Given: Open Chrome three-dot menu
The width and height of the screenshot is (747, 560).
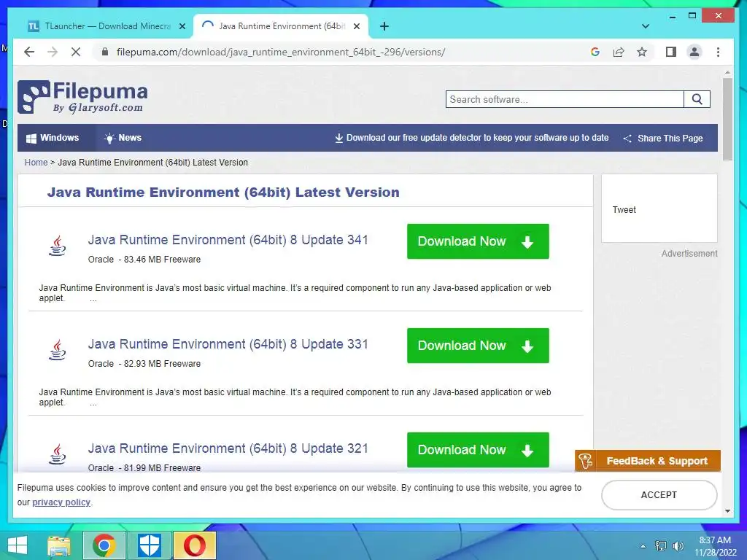Looking at the screenshot, I should click(x=718, y=52).
